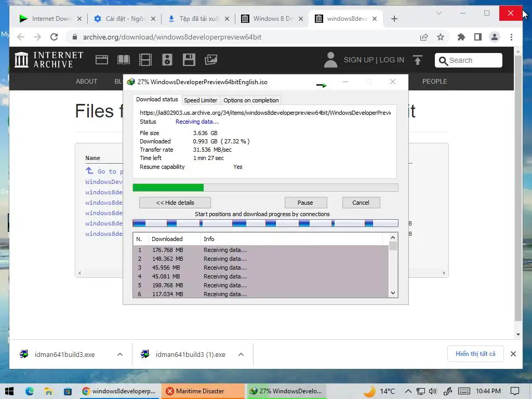The image size is (532, 399).
Task: Select connection row 1 with 176.768 MB
Action: click(261, 250)
